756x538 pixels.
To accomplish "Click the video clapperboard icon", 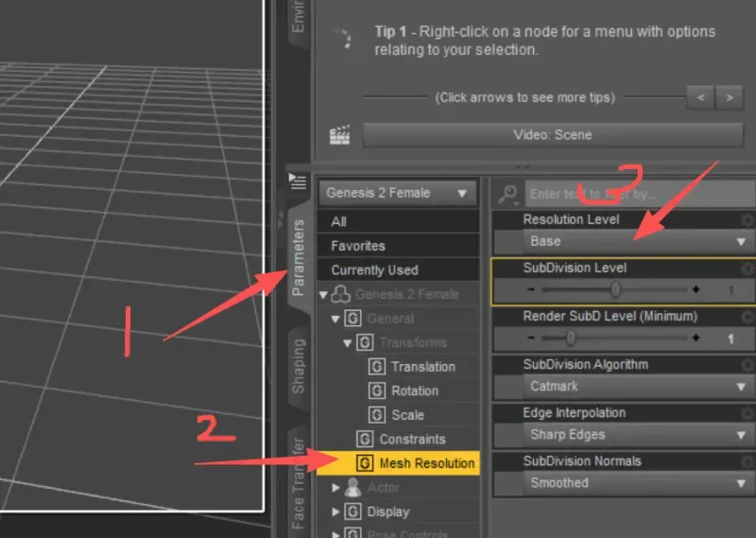I will (x=339, y=135).
